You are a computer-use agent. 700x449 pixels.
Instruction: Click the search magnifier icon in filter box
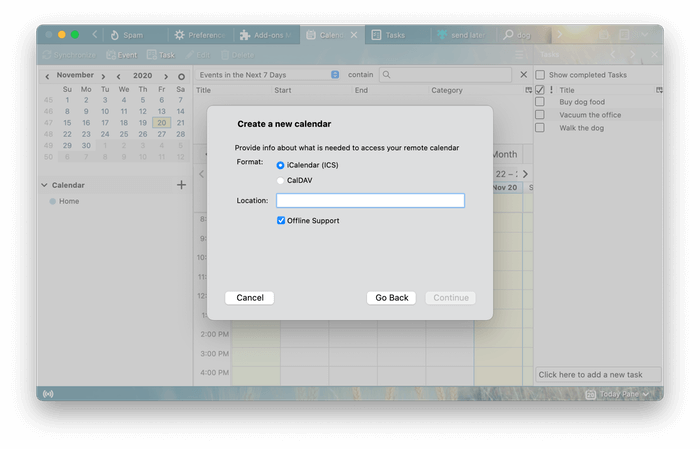point(387,75)
